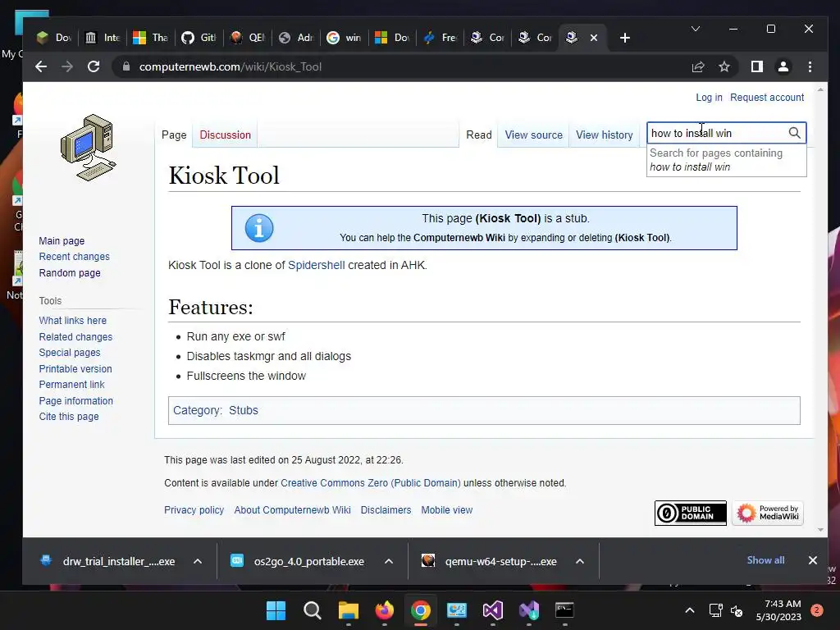Open What links here
Viewport: 840px width, 630px height.
tap(73, 321)
